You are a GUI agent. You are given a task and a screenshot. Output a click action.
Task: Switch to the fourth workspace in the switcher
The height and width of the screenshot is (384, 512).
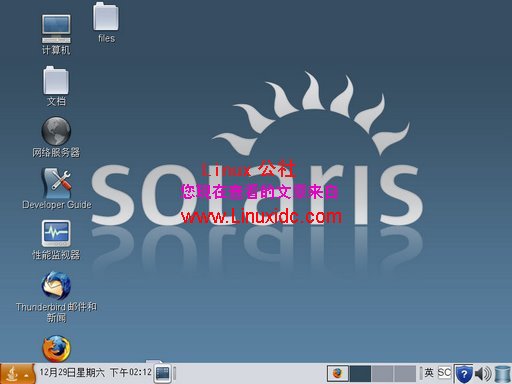click(x=405, y=373)
